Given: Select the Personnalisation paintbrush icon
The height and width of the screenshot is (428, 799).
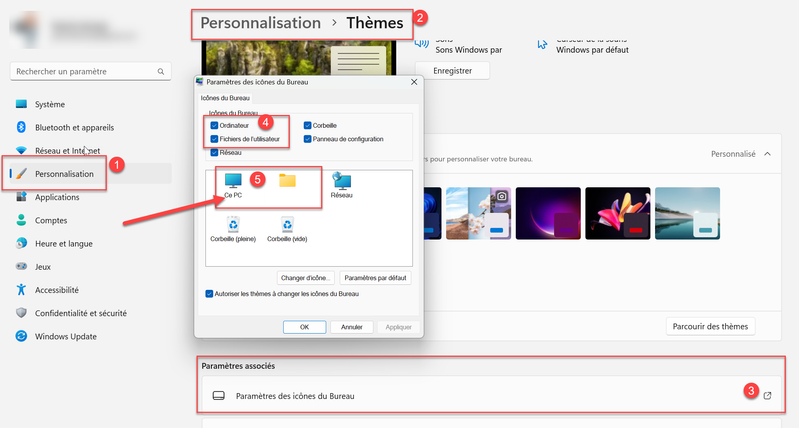Looking at the screenshot, I should tap(21, 174).
